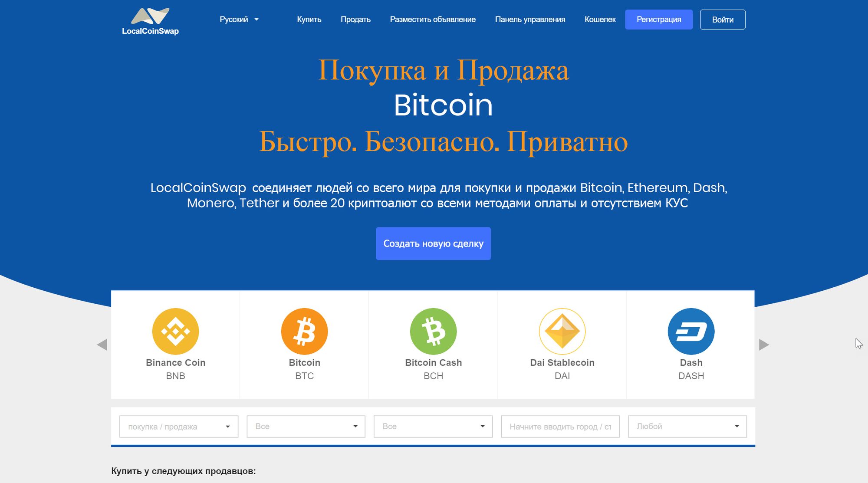This screenshot has height=483, width=868.
Task: Open the Кошелек menu item
Action: coord(600,20)
